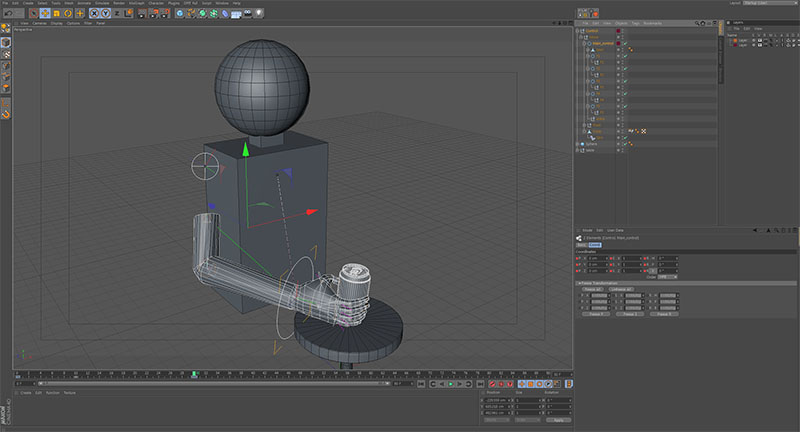
Task: Toggle the X axis lock
Action: point(94,13)
